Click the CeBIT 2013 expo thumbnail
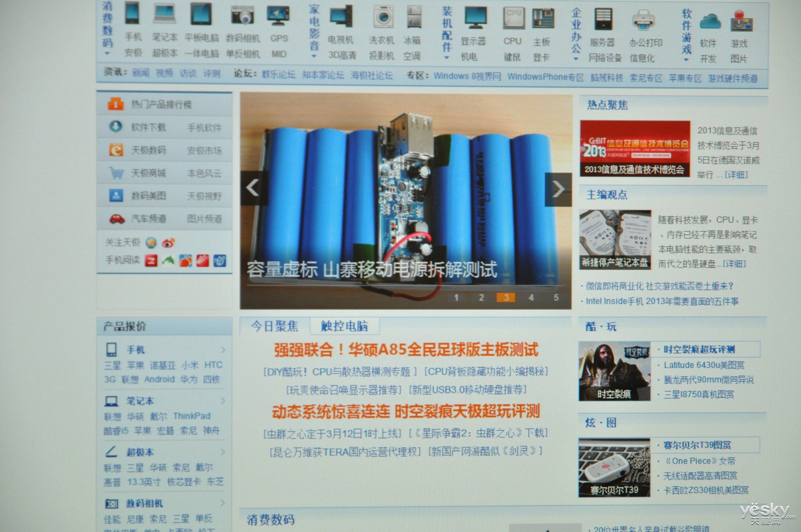This screenshot has height=532, width=801. point(635,149)
